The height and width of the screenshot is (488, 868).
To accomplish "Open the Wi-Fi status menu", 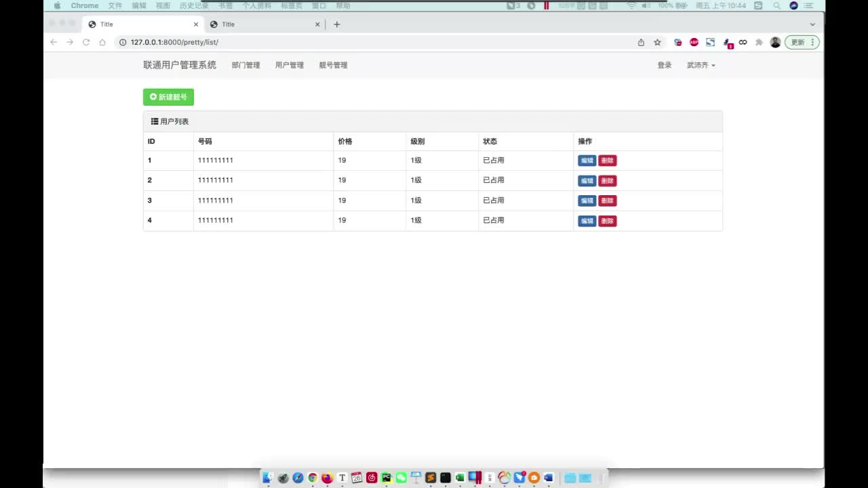I will pos(631,5).
